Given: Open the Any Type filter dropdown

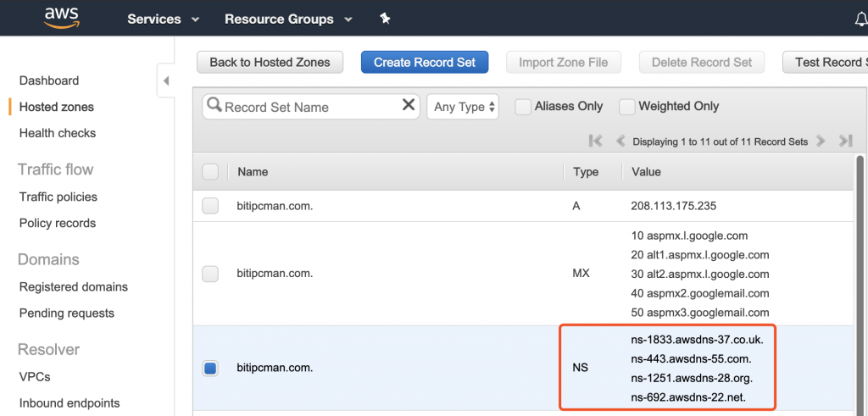Looking at the screenshot, I should pos(463,107).
